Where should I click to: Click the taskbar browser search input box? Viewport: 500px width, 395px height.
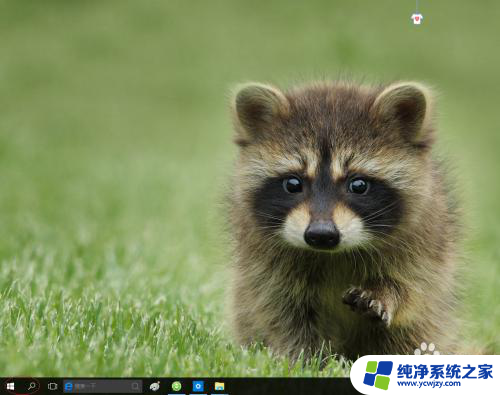pyautogui.click(x=103, y=386)
